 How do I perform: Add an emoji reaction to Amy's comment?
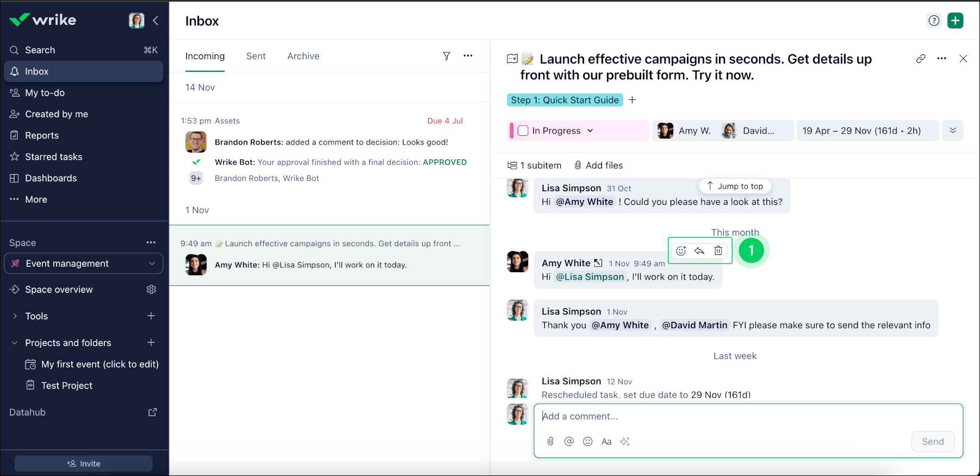pyautogui.click(x=681, y=250)
